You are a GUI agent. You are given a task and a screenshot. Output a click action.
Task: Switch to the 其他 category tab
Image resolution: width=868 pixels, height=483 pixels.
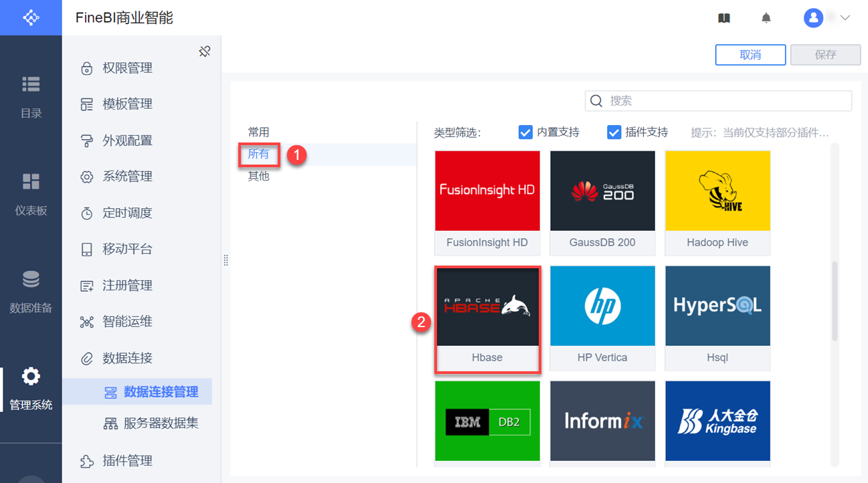coord(259,176)
